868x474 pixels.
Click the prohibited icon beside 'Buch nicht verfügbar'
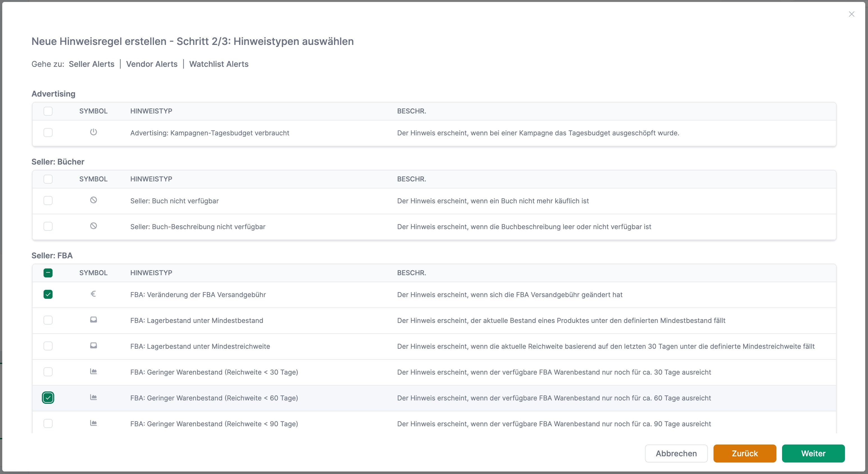(93, 200)
